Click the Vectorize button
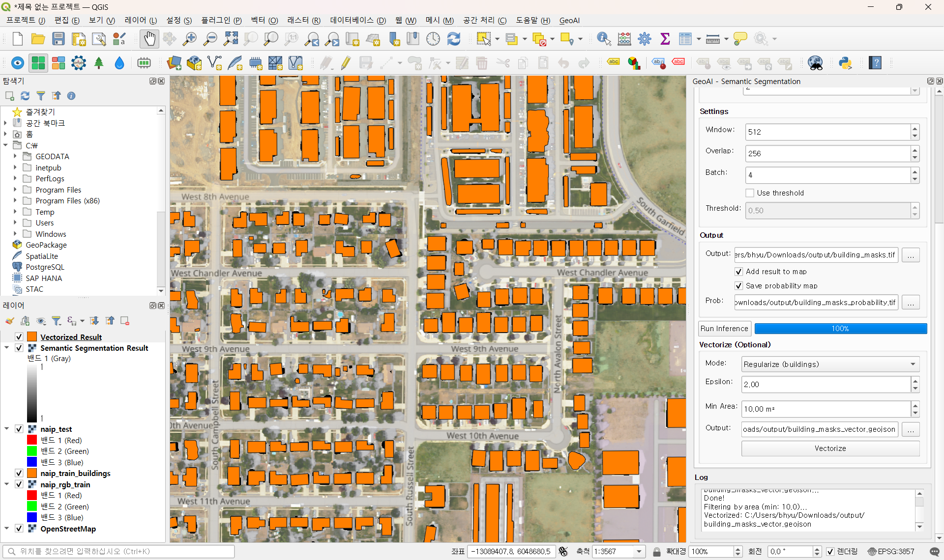This screenshot has width=944, height=560. click(x=830, y=448)
